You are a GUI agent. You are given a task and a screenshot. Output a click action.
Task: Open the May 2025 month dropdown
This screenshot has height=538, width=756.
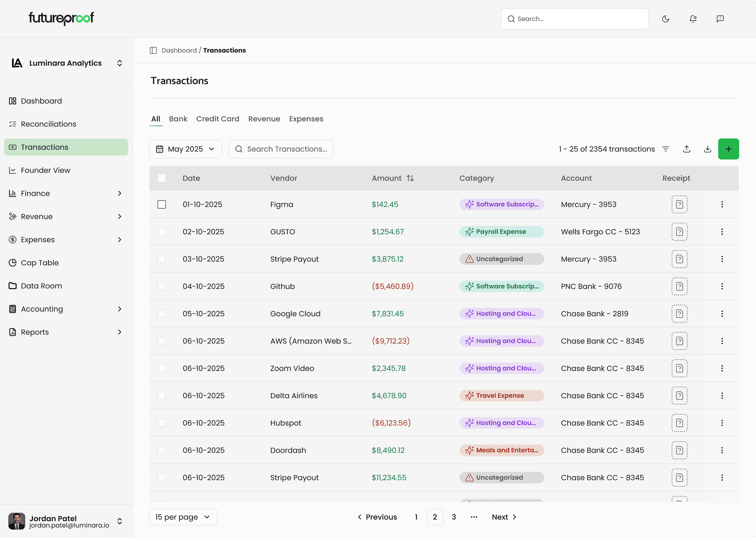185,149
